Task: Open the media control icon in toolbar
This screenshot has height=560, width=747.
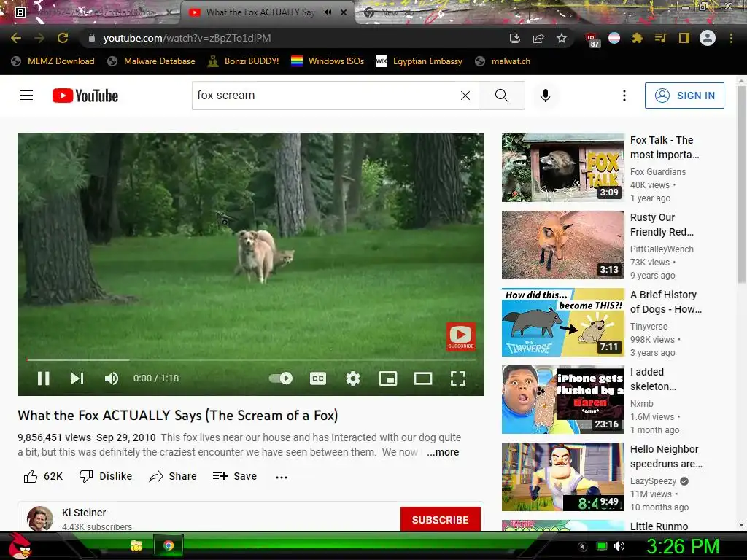Action: point(660,38)
